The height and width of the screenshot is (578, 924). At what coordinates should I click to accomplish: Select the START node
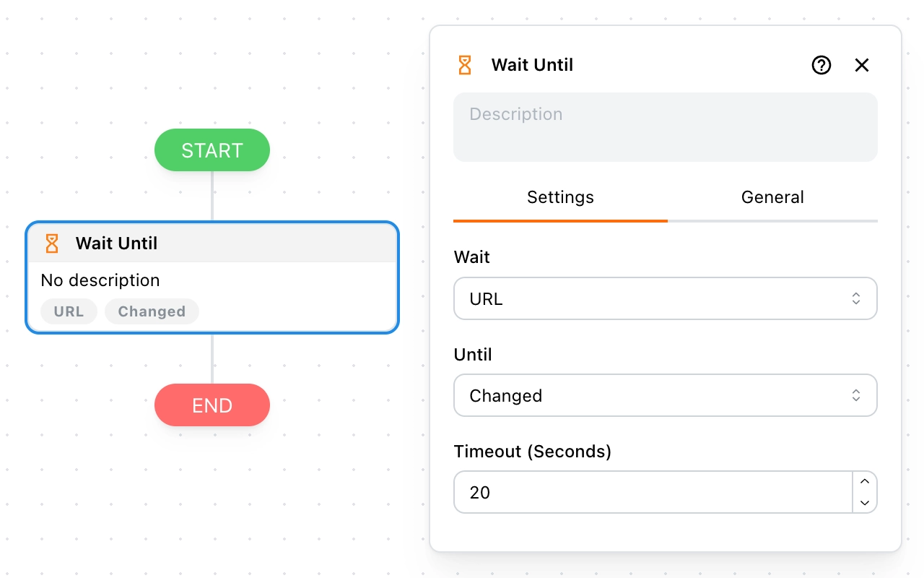coord(212,150)
